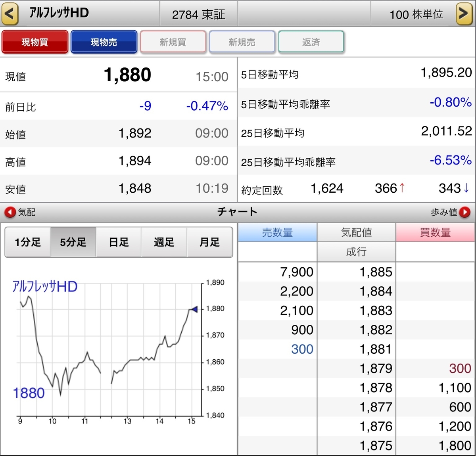Switch chart to 週足

(x=164, y=242)
